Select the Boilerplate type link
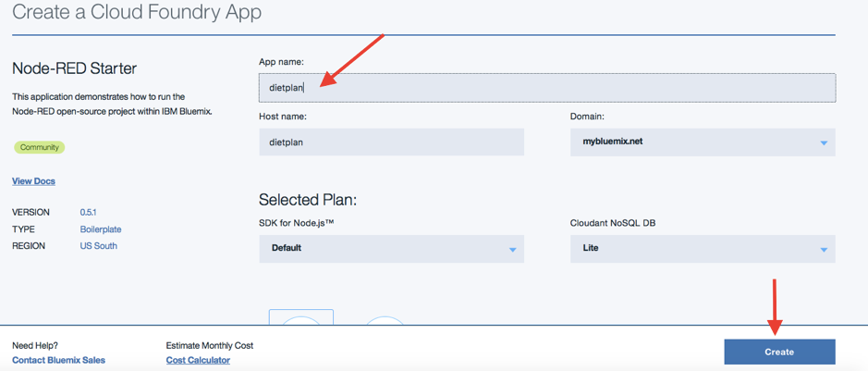 coord(101,229)
